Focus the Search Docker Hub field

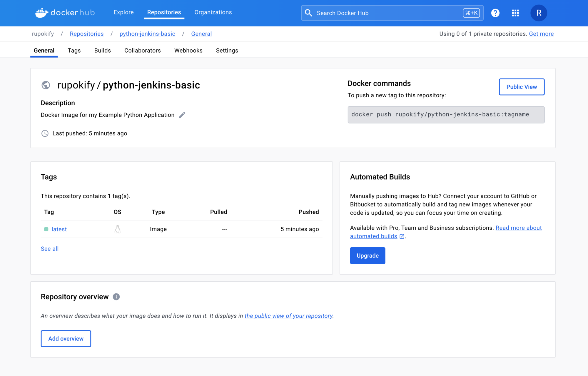click(x=392, y=13)
